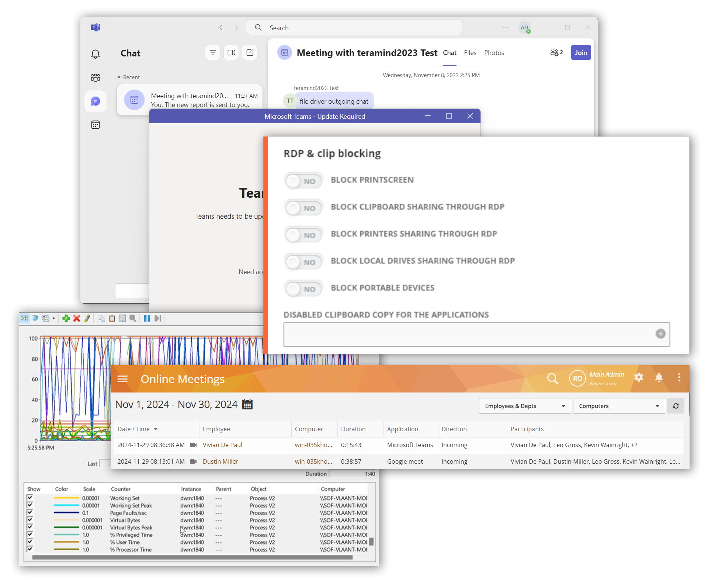Open calendar date picker icon
Image resolution: width=708 pixels, height=588 pixels.
247,404
